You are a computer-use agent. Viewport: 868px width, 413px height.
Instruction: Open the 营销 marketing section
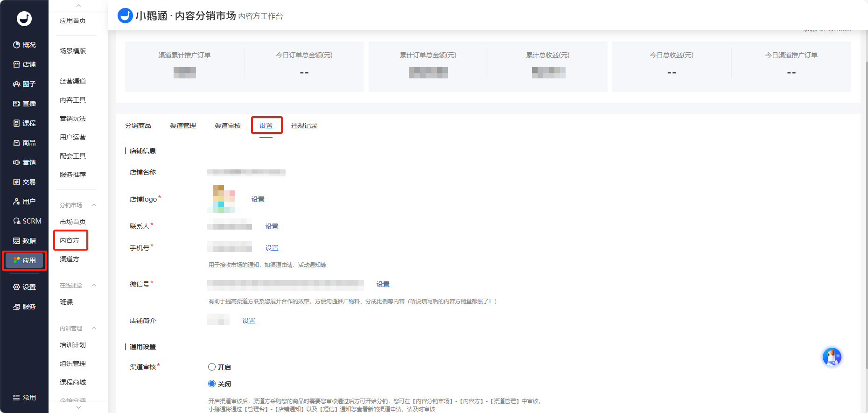[24, 162]
